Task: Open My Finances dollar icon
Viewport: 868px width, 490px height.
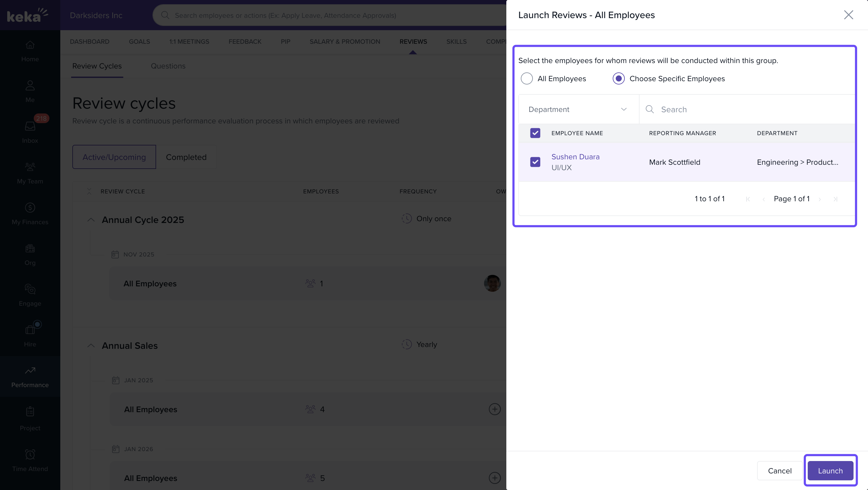Action: 30,207
